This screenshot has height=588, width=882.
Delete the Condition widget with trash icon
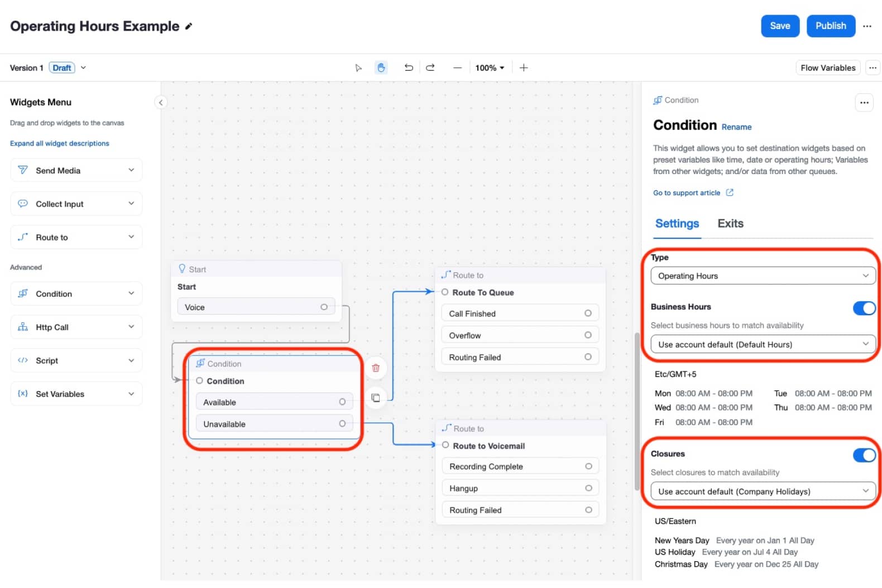click(376, 368)
